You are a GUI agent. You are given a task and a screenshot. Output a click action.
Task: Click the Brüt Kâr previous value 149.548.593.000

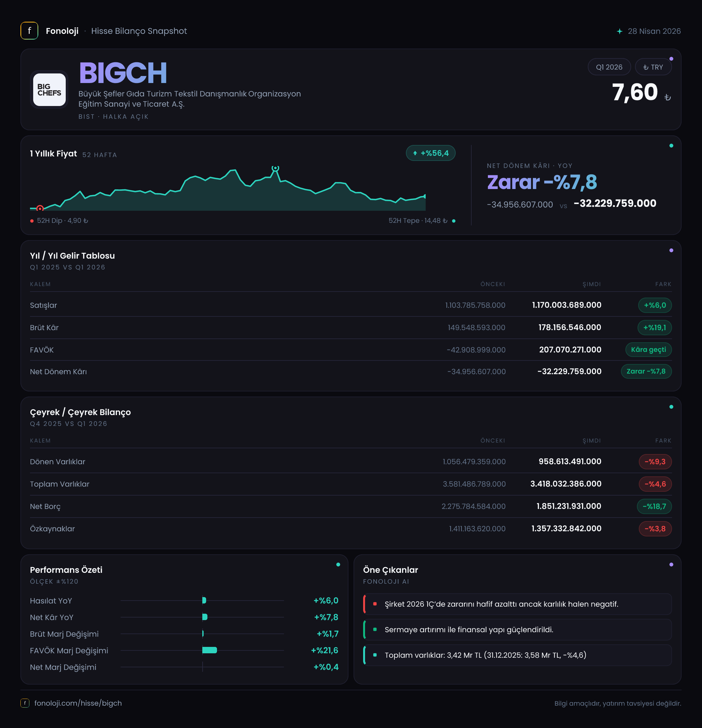[476, 328]
